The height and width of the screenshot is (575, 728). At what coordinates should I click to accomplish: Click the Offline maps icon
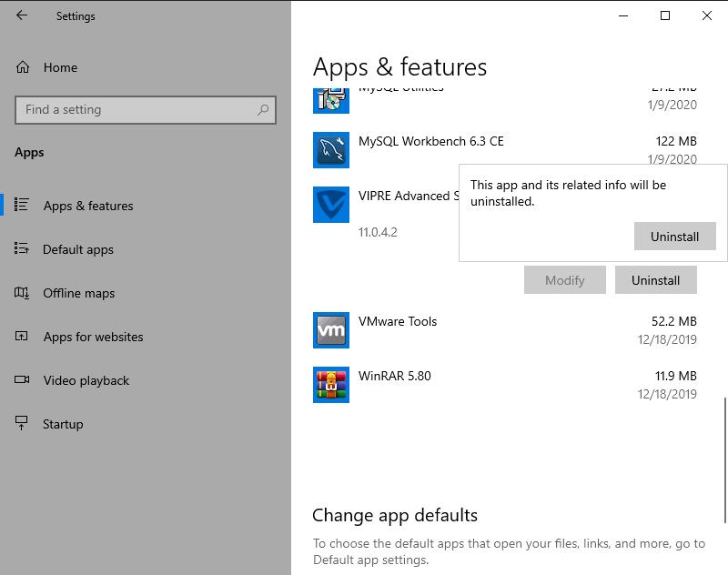click(x=21, y=293)
